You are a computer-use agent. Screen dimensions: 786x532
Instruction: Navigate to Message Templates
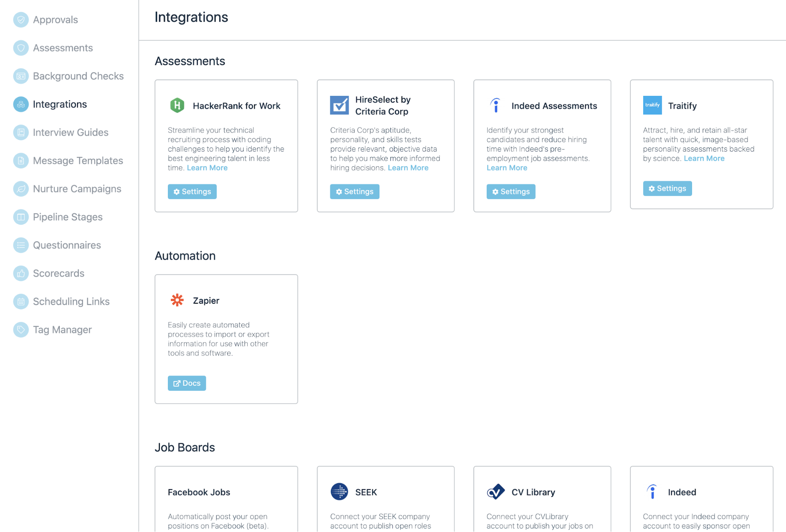pos(78,160)
